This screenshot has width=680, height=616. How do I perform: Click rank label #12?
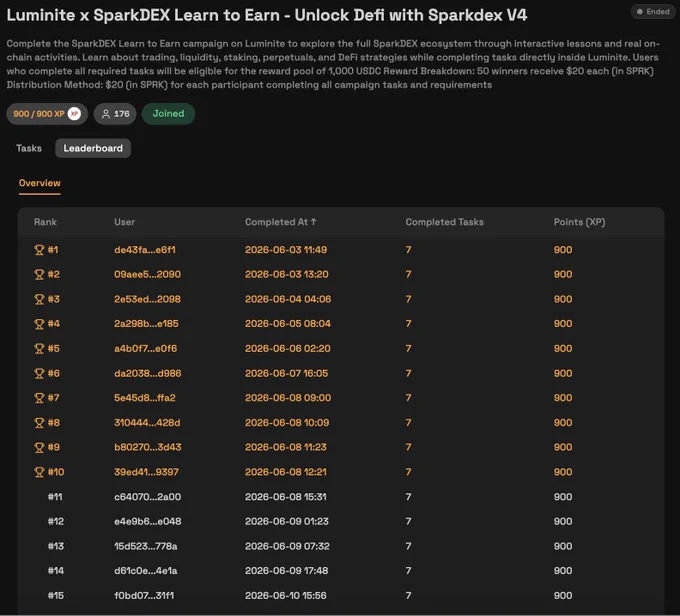pos(56,521)
